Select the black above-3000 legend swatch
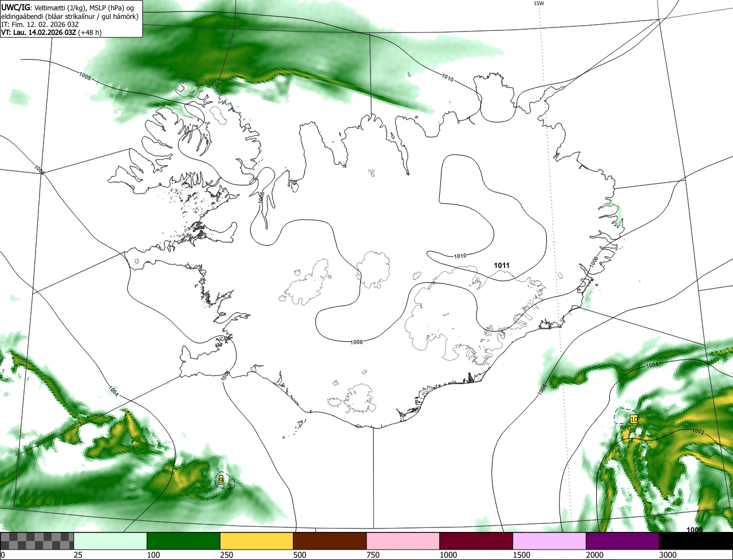This screenshot has width=733, height=560. pos(696,541)
